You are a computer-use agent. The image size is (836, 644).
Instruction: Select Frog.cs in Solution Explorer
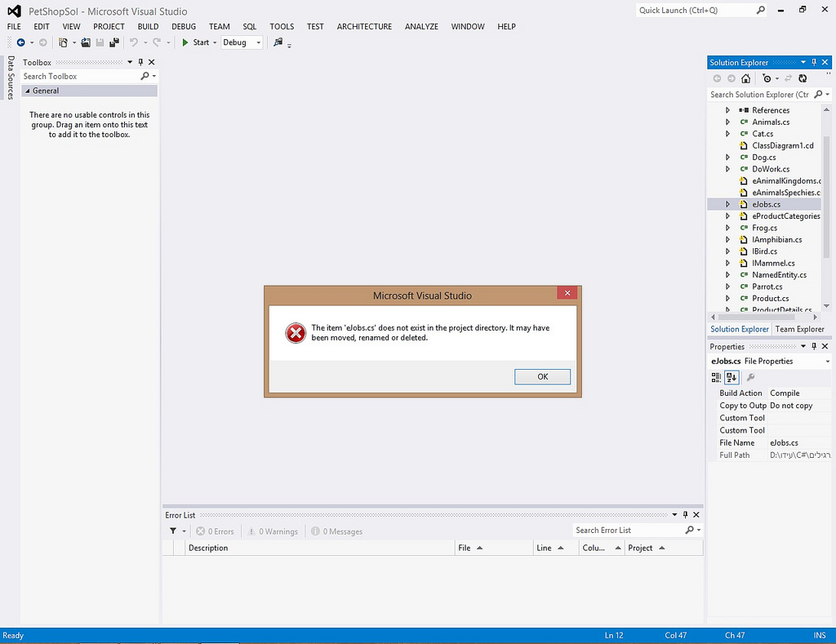[764, 228]
